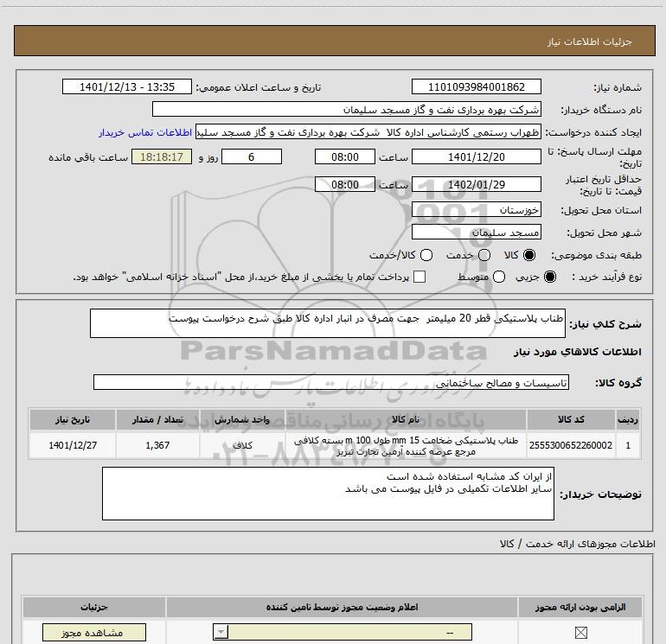
Task: Select the متوسط purchase type radio
Action: pos(499,277)
